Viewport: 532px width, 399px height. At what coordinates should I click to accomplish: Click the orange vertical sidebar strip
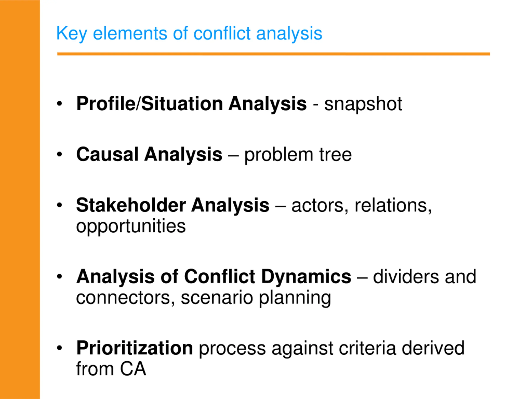20,200
